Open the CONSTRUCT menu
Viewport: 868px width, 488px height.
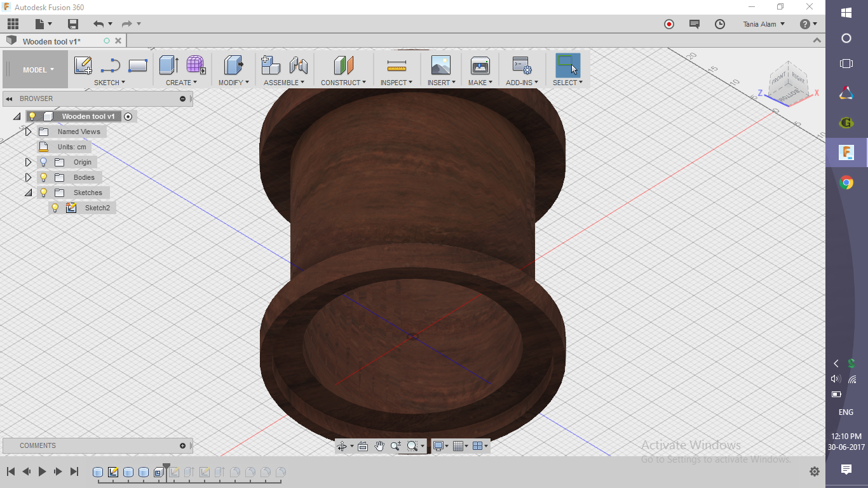[x=343, y=83]
